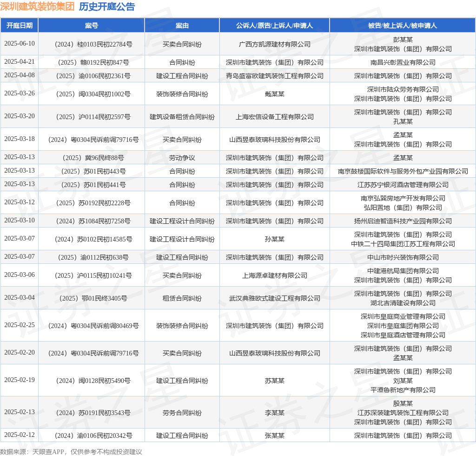Select date cell 2025-03-06

20,275
